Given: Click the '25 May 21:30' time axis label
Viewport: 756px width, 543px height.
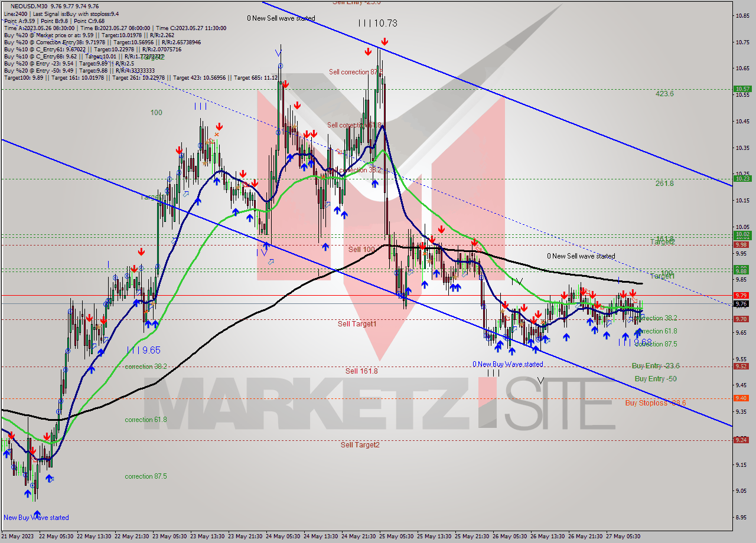Looking at the screenshot, I should (x=473, y=536).
